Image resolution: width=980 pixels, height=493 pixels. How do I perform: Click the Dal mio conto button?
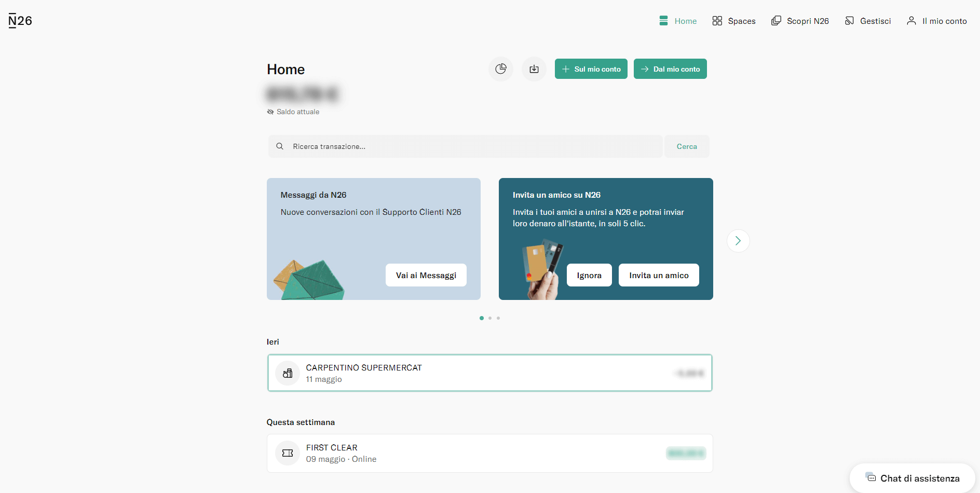click(670, 69)
